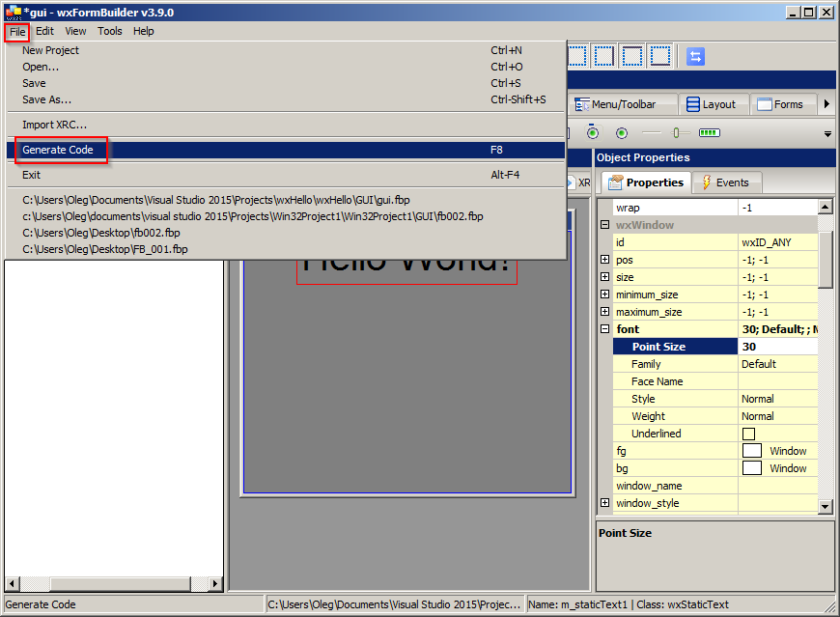This screenshot has height=617, width=840.
Task: Pick the wxStaticLine palette icon
Action: pos(652,133)
